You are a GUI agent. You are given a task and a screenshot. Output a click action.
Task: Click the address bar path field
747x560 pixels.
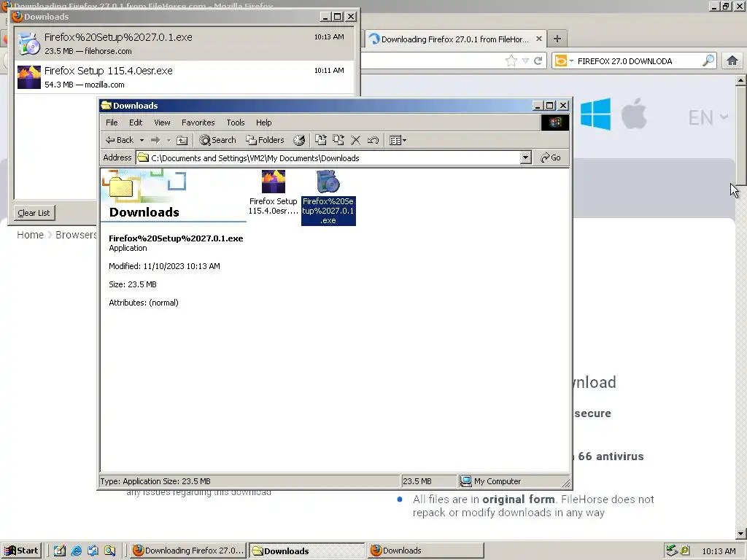pos(328,158)
